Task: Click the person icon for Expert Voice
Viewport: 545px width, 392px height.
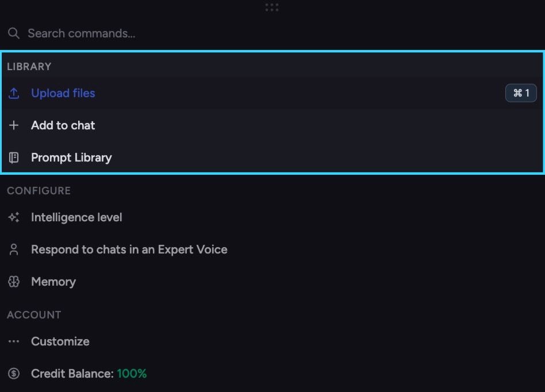Action: pos(14,249)
